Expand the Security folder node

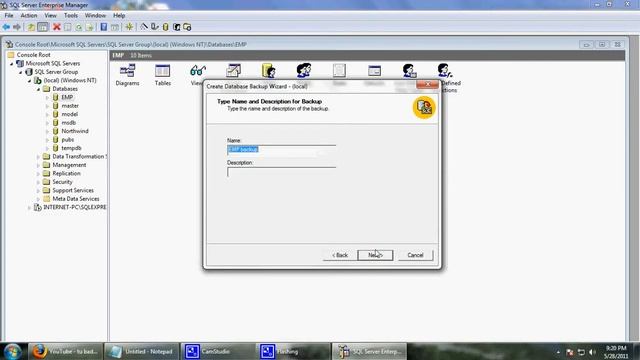tap(38, 182)
